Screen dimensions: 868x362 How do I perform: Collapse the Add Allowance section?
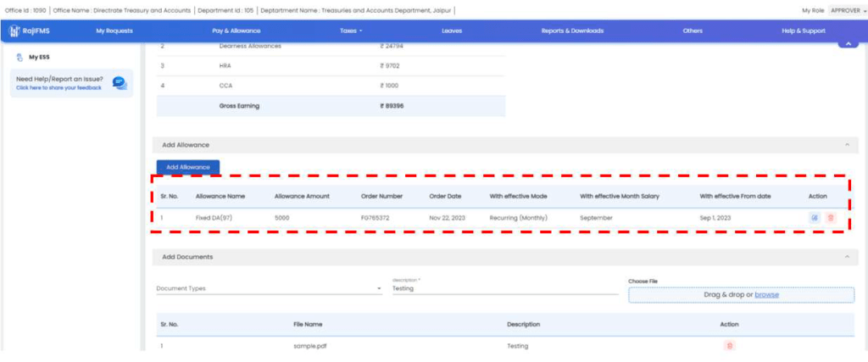click(x=847, y=145)
